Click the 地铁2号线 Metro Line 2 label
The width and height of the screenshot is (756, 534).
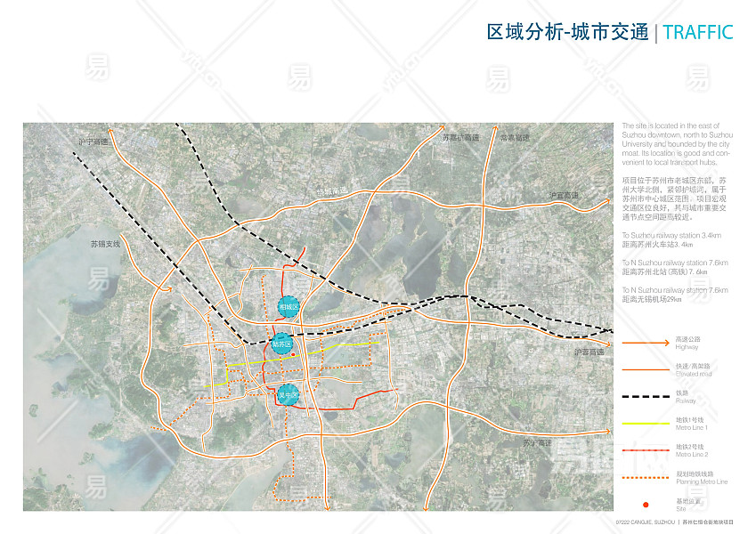[x=691, y=450]
